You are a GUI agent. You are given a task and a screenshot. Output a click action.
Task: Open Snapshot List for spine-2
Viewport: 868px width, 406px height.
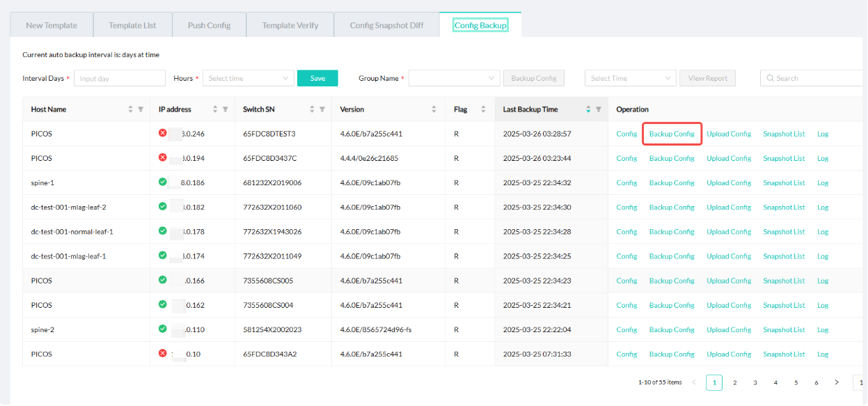(784, 330)
